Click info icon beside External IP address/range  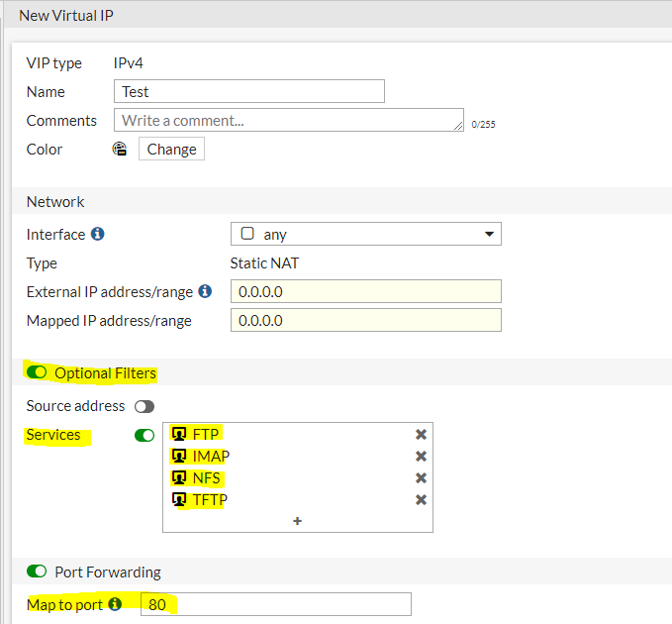[x=205, y=292]
